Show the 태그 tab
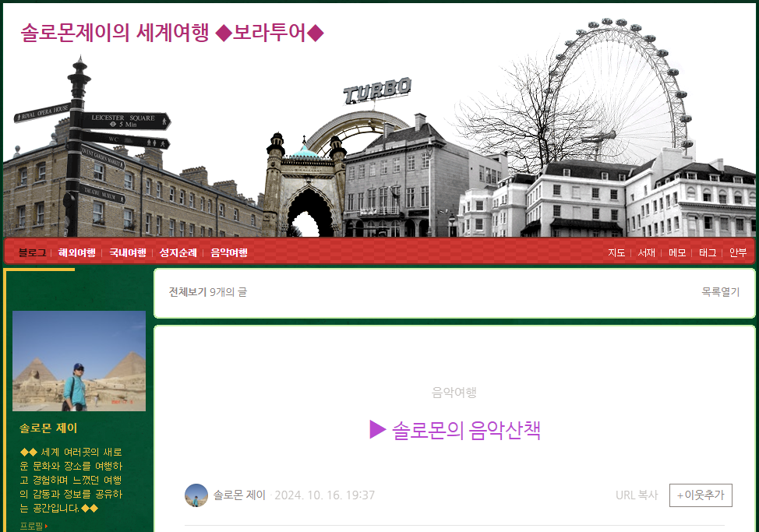Viewport: 759px width, 532px height. pyautogui.click(x=708, y=253)
